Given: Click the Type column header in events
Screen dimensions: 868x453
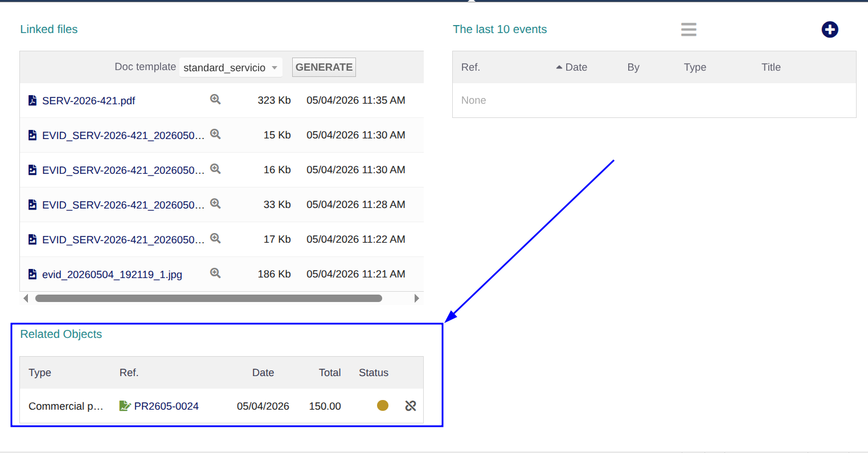Looking at the screenshot, I should click(x=695, y=67).
